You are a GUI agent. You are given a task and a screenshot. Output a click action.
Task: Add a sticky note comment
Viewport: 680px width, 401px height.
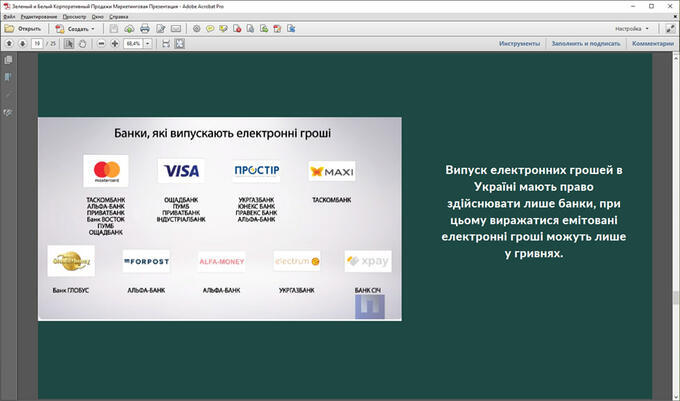210,29
